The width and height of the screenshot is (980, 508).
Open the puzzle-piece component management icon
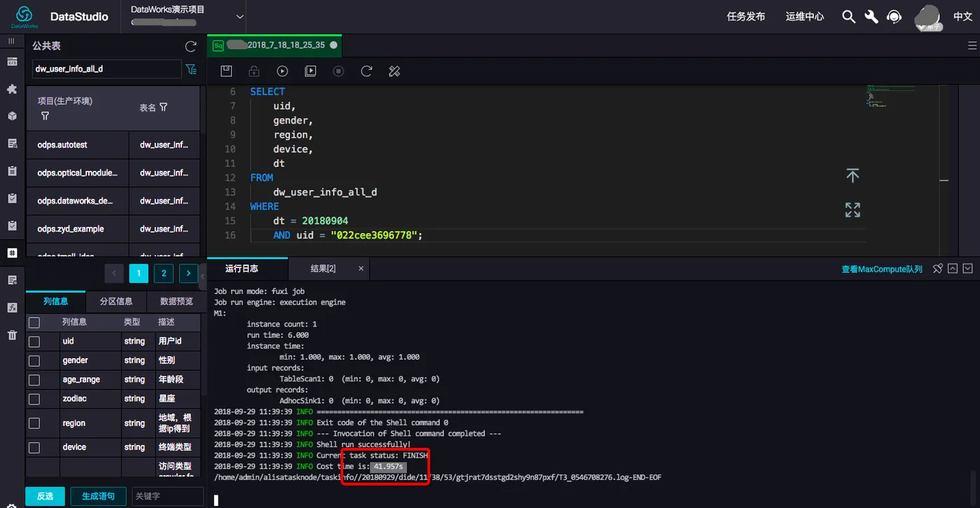12,89
